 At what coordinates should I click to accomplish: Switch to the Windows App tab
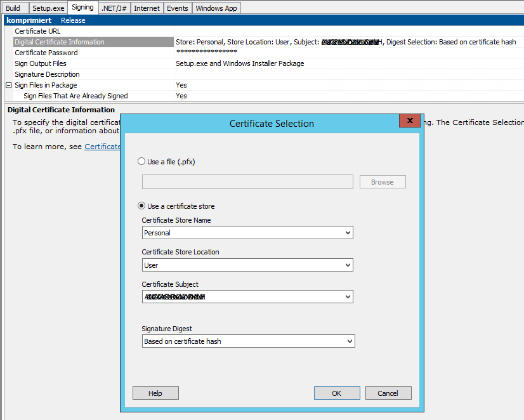[x=216, y=8]
